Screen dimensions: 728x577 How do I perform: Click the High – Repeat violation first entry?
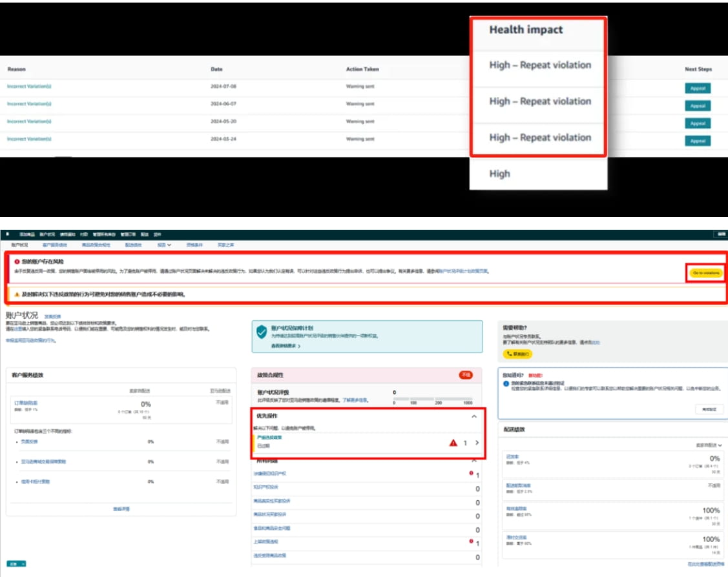pyautogui.click(x=540, y=65)
